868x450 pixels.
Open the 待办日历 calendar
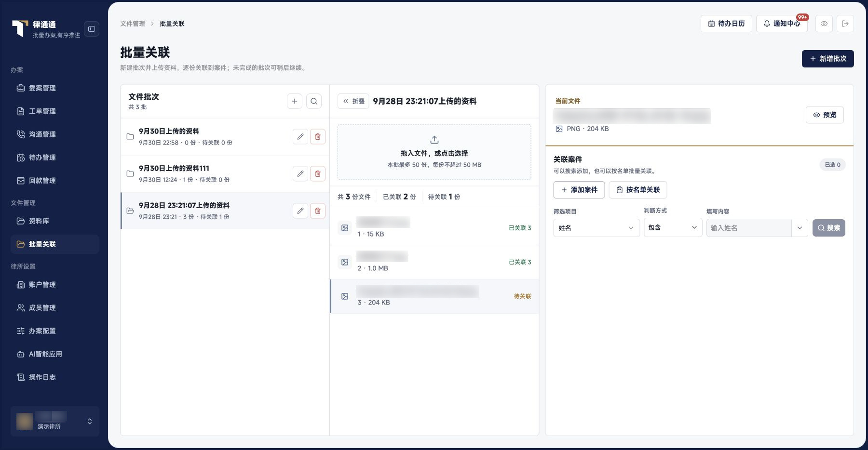point(726,24)
